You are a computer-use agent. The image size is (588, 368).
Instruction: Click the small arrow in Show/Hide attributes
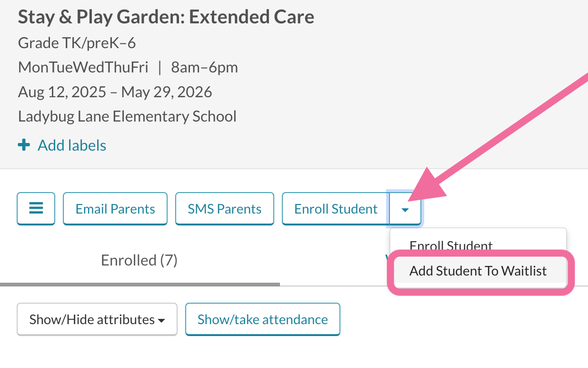click(161, 321)
